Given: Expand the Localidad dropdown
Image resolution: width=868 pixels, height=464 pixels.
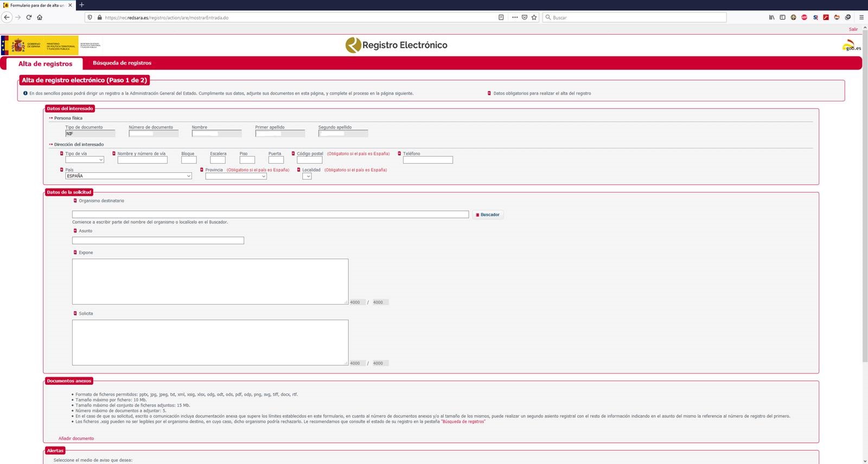Looking at the screenshot, I should coord(307,176).
